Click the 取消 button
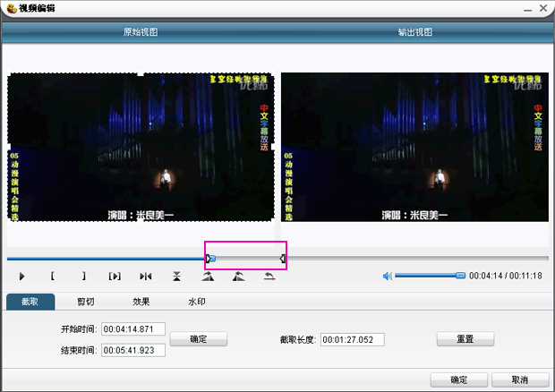The width and height of the screenshot is (555, 392). click(520, 380)
